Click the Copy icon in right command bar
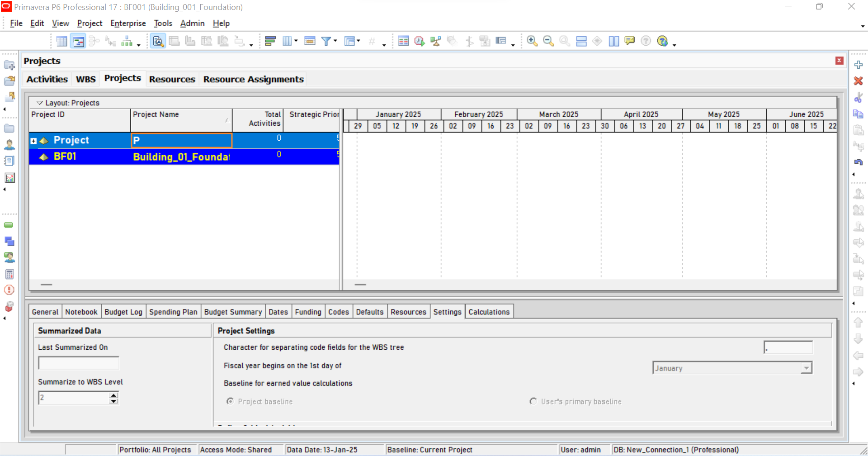The width and height of the screenshot is (868, 456). coord(858,114)
